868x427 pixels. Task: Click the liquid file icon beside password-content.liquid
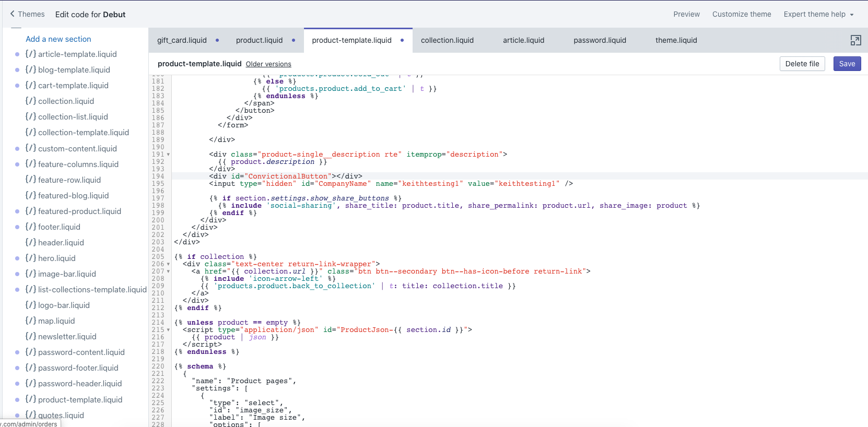[31, 352]
